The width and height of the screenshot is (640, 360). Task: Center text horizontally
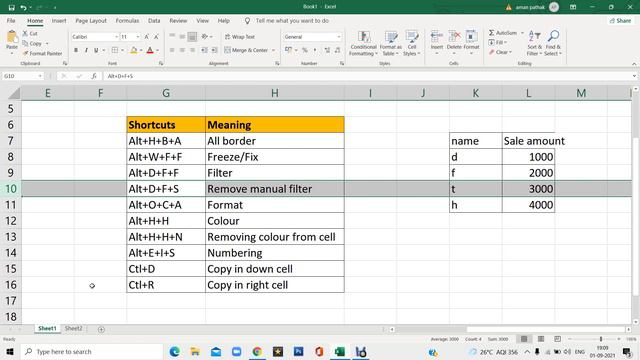182,50
